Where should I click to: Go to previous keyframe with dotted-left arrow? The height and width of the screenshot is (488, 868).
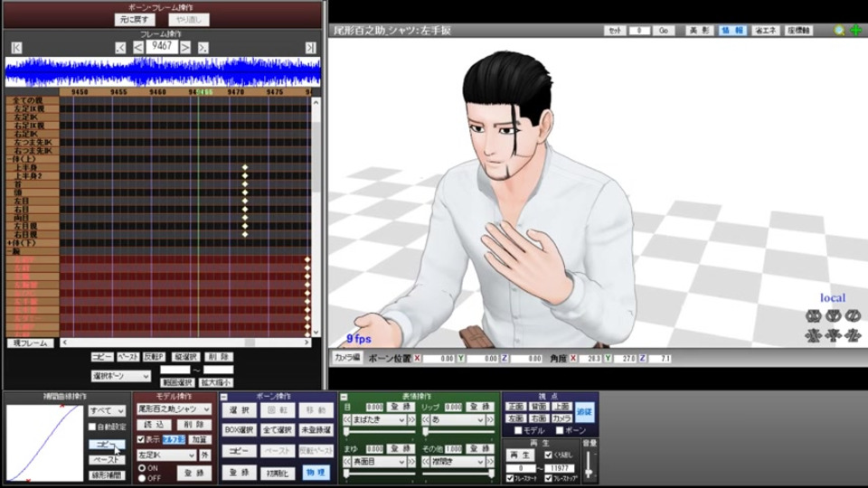pyautogui.click(x=120, y=48)
